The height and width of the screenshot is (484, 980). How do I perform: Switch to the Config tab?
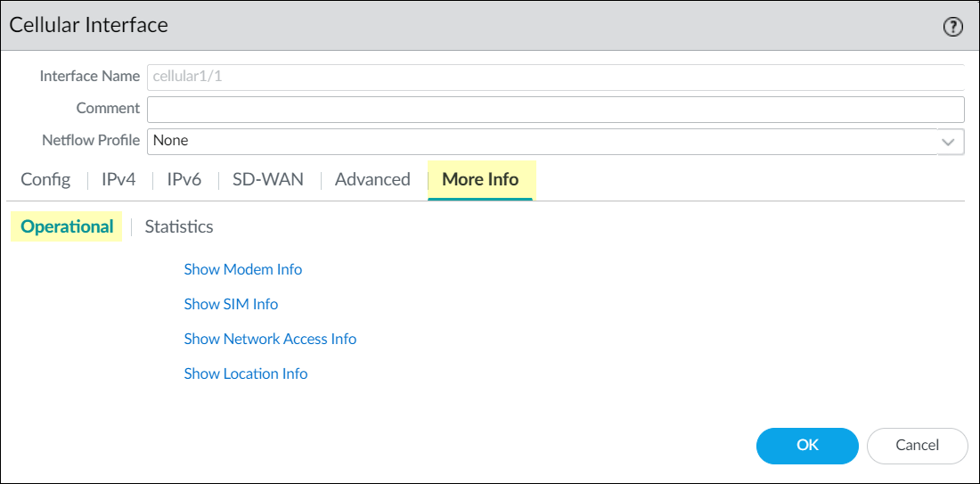point(45,179)
